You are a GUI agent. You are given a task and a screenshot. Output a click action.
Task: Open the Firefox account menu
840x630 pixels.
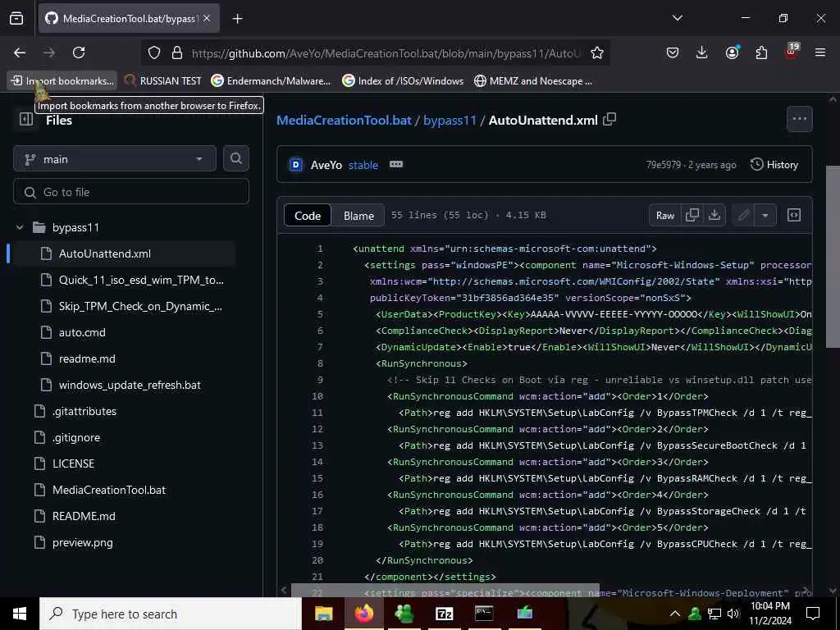[x=732, y=52]
